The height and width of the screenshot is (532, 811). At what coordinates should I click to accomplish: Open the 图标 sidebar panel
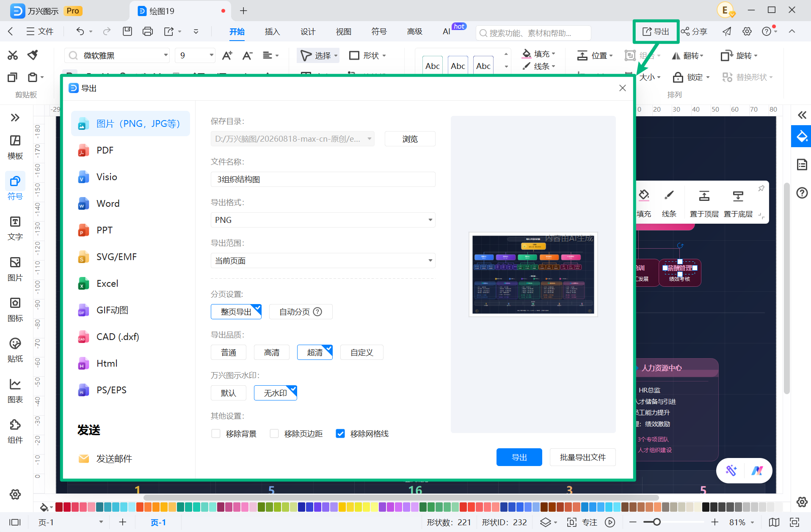(x=15, y=310)
